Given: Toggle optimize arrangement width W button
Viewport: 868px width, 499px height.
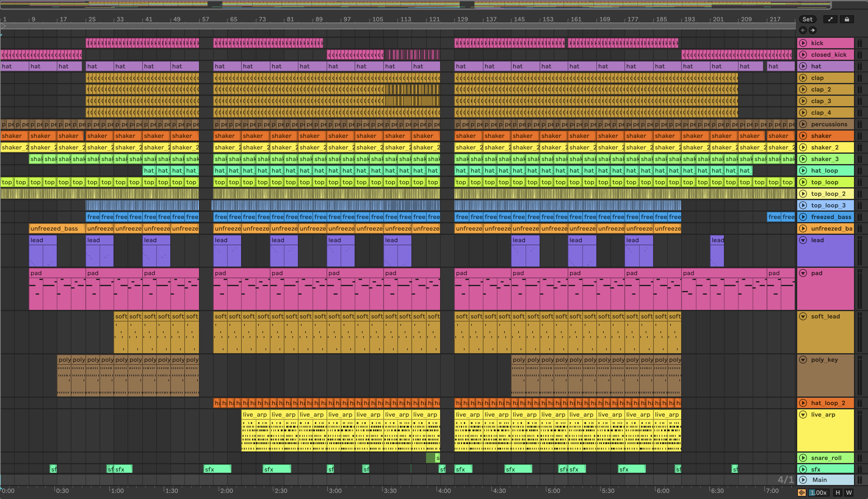Looking at the screenshot, I should pyautogui.click(x=849, y=493).
